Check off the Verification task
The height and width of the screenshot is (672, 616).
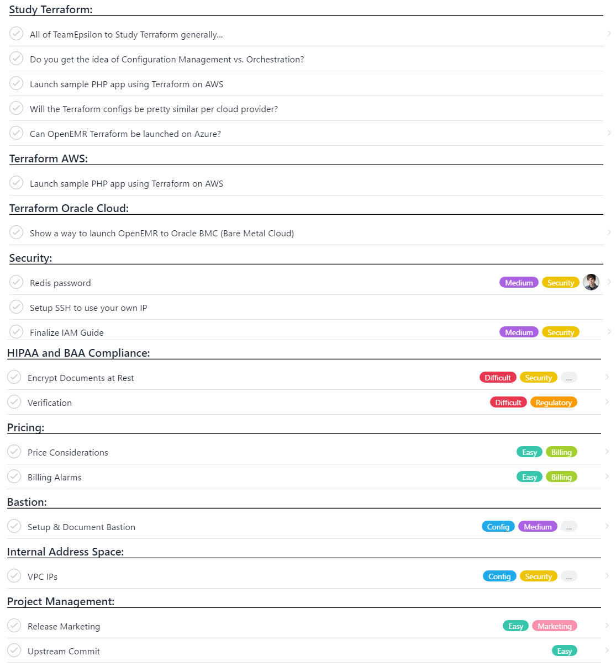14,401
